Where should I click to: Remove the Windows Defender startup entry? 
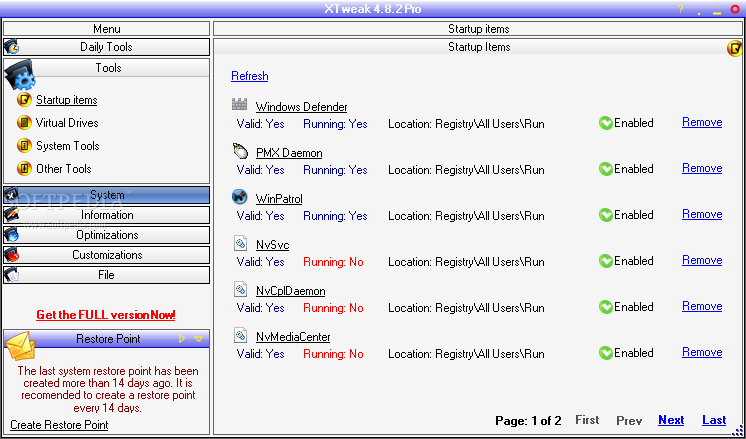702,122
